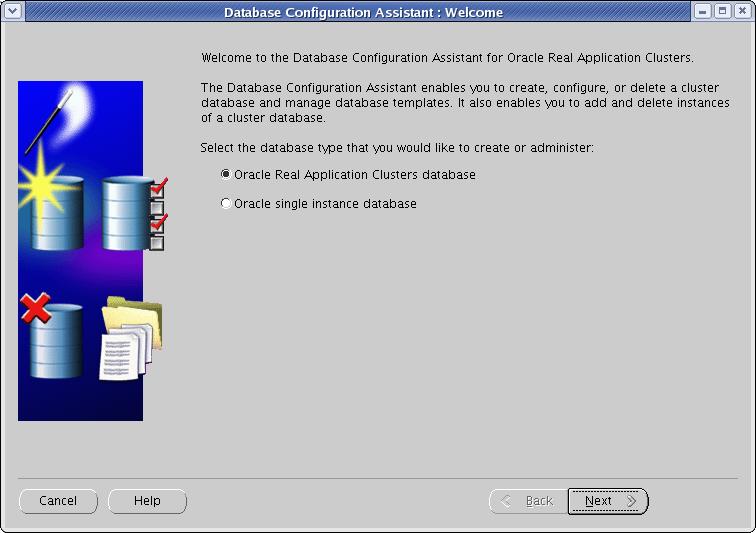Click the Oracle Real Application Clusters database label
This screenshot has height=533, width=756.
tap(355, 175)
